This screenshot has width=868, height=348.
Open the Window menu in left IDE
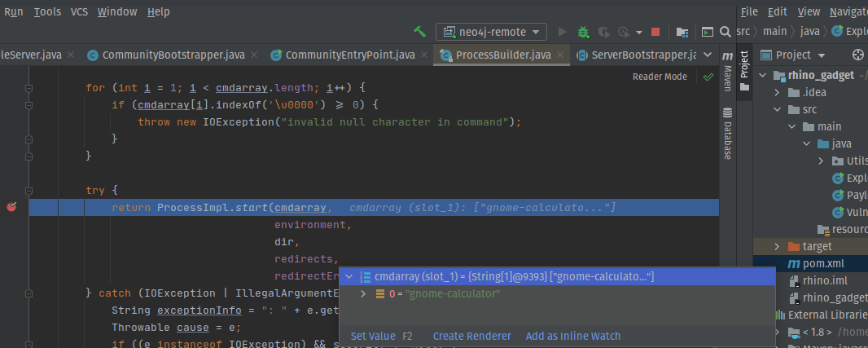[117, 11]
